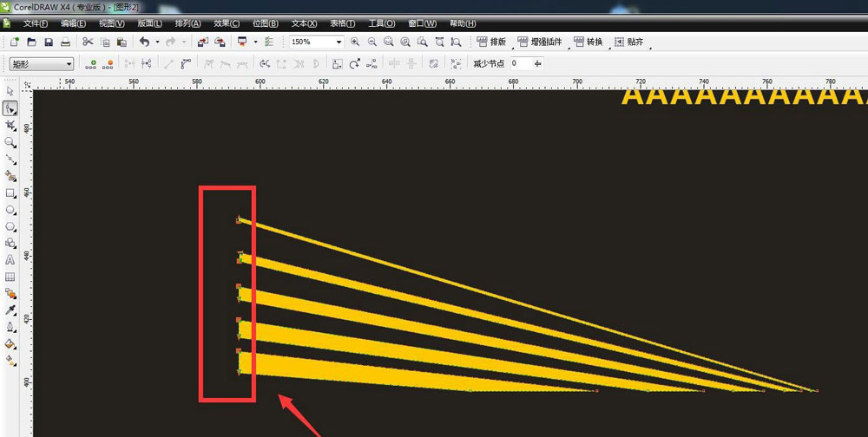868x437 pixels.
Task: Select the Rectangle tool
Action: pyautogui.click(x=10, y=193)
